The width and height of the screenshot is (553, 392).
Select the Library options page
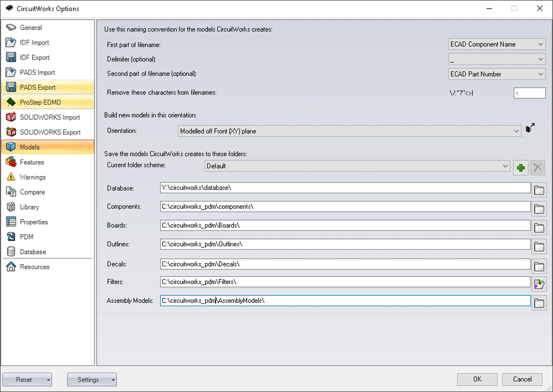[x=29, y=207]
